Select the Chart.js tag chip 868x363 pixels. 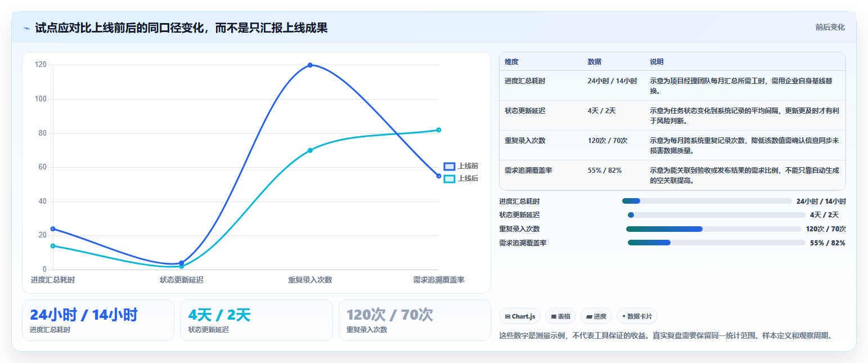pyautogui.click(x=520, y=316)
